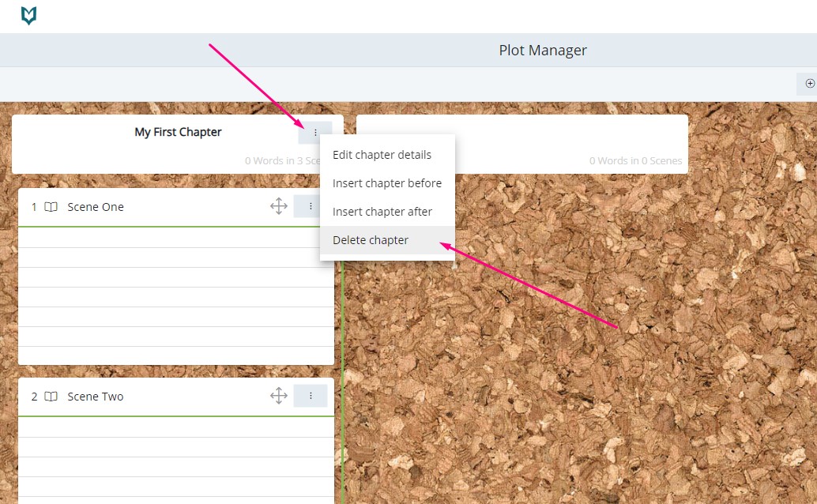Open Scene One three-dot options menu
Viewport: 817px width, 504px height.
[x=311, y=206]
